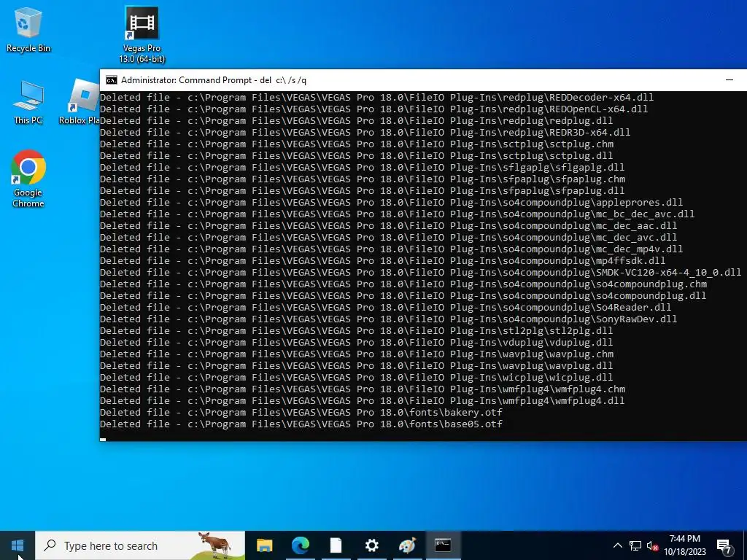
Task: Click the stl2plg.dll output line
Action: [356, 330]
